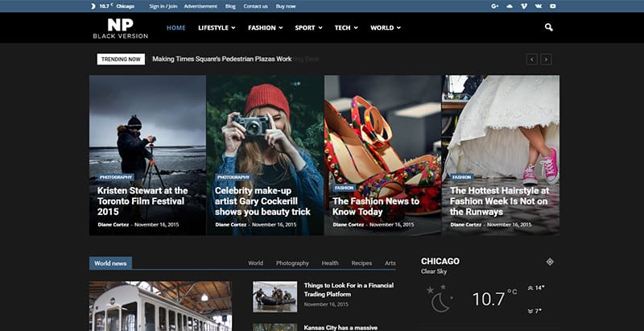Select the World tab in World news
The width and height of the screenshot is (644, 331).
tap(255, 263)
